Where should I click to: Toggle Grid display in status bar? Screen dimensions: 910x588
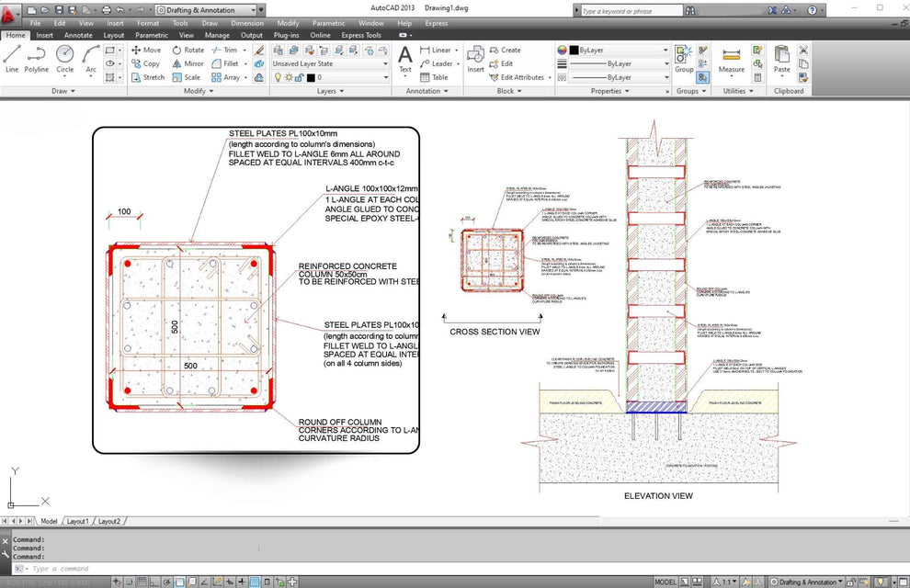(142, 582)
